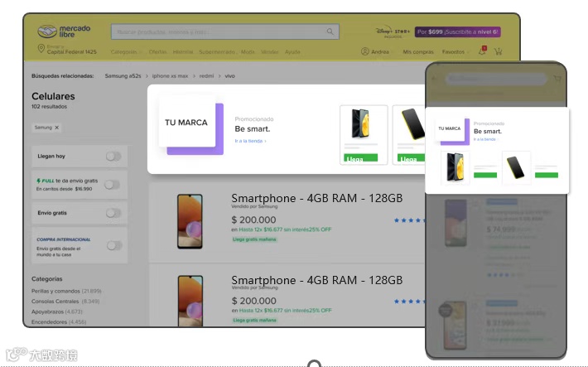588x367 pixels.
Task: Click the Suscribite a nivel 6 banner
Action: click(457, 32)
